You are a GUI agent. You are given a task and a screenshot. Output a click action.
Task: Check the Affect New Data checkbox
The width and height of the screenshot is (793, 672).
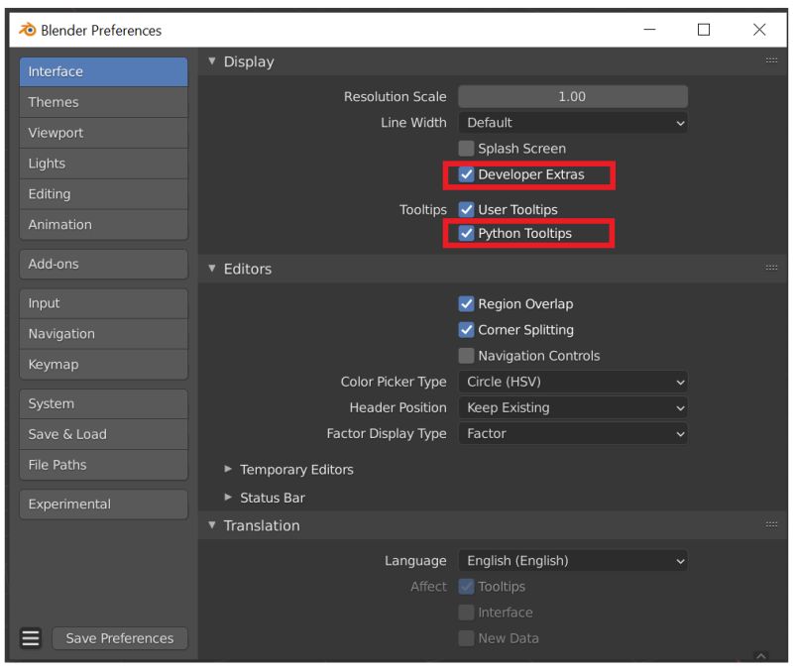pyautogui.click(x=466, y=638)
